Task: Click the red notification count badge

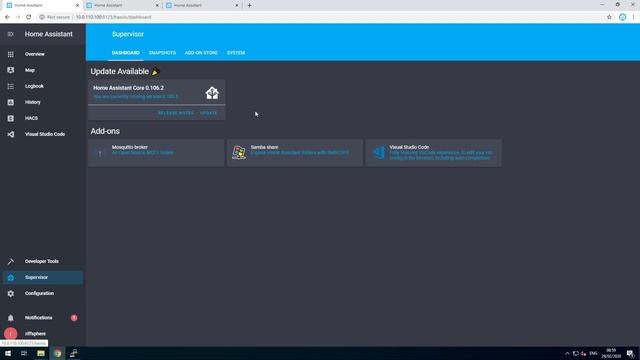Action: point(74,318)
